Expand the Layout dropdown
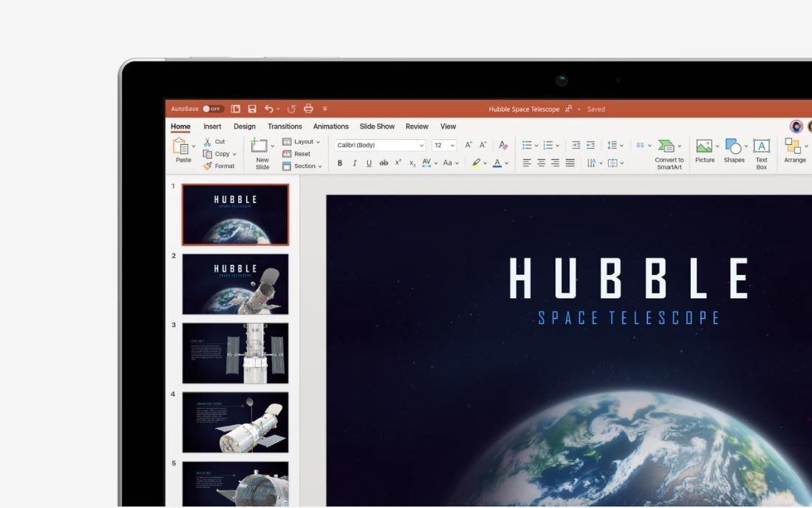Image resolution: width=812 pixels, height=508 pixels. pyautogui.click(x=302, y=142)
